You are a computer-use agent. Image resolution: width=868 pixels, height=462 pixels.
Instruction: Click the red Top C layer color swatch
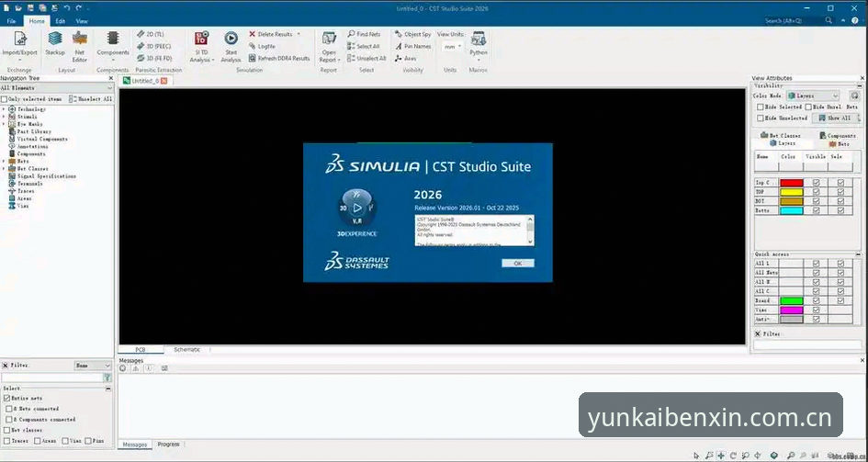tap(791, 183)
